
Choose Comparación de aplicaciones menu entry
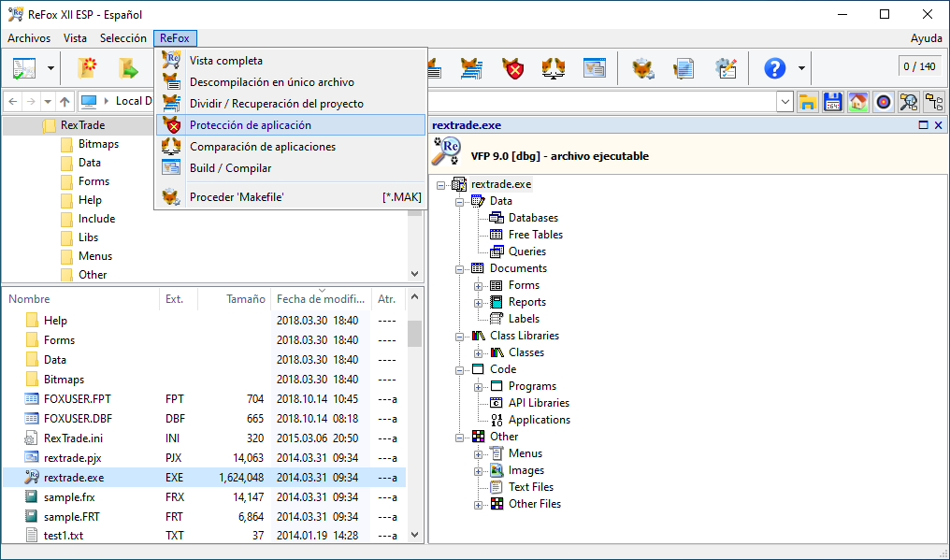coord(291,147)
